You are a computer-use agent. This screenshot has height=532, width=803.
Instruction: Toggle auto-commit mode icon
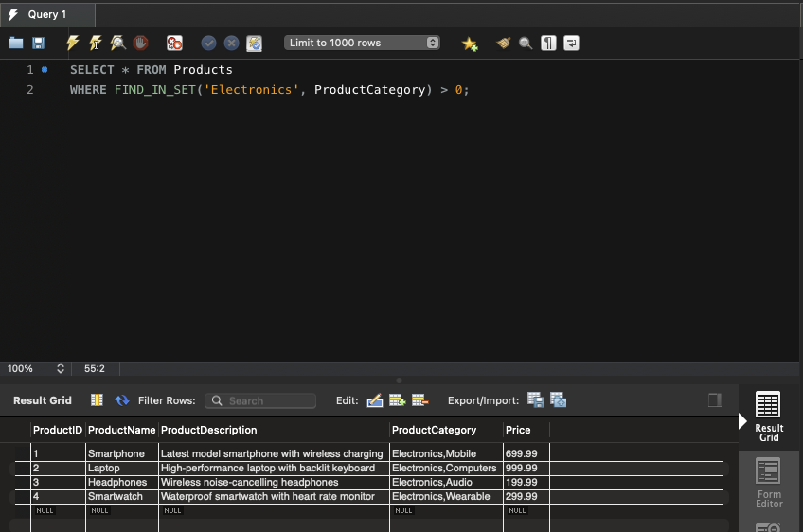[x=254, y=43]
